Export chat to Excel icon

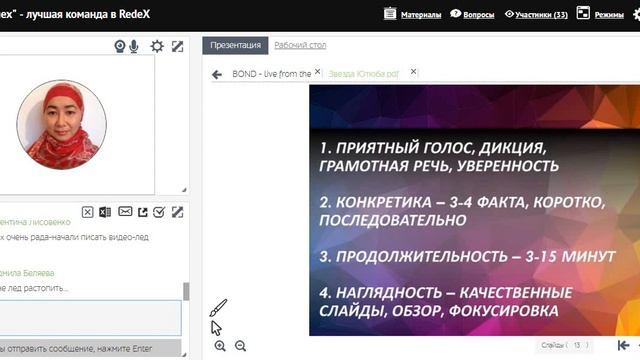click(x=105, y=212)
